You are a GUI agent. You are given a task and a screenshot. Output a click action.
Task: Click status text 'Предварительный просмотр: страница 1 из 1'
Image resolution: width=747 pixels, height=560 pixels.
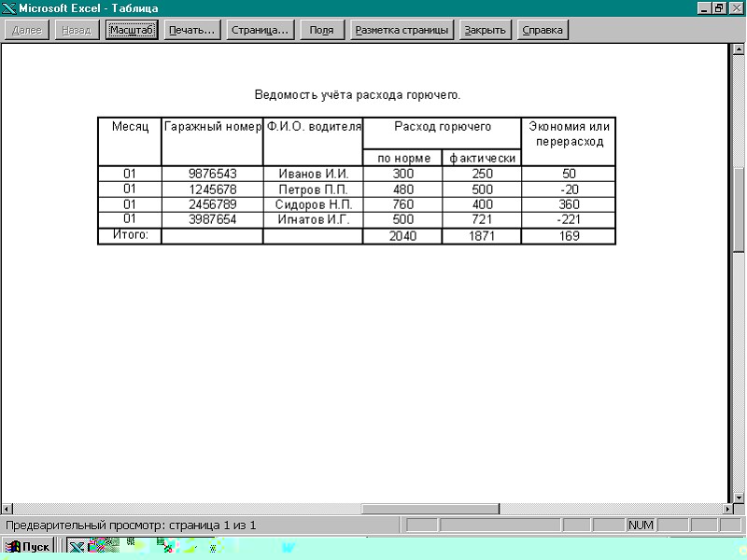click(131, 525)
